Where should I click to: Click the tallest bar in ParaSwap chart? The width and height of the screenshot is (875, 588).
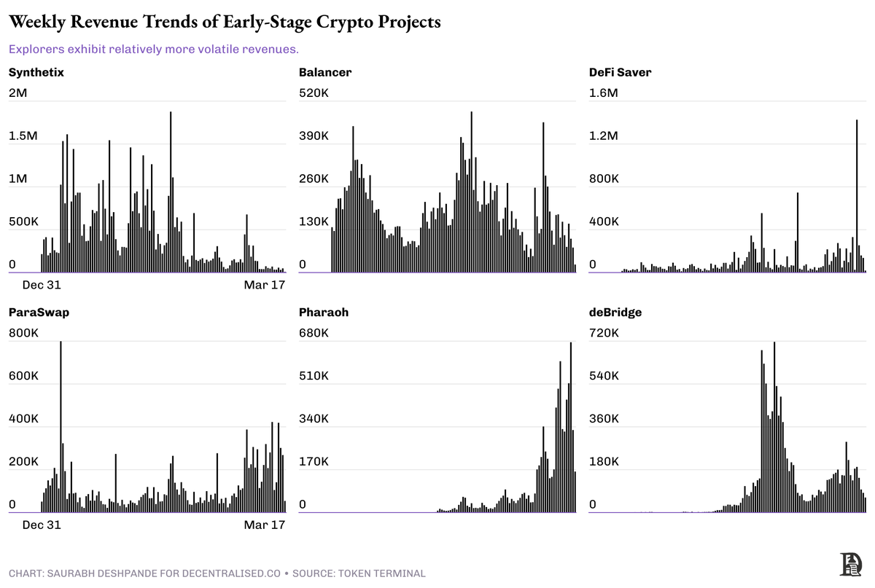(61, 427)
